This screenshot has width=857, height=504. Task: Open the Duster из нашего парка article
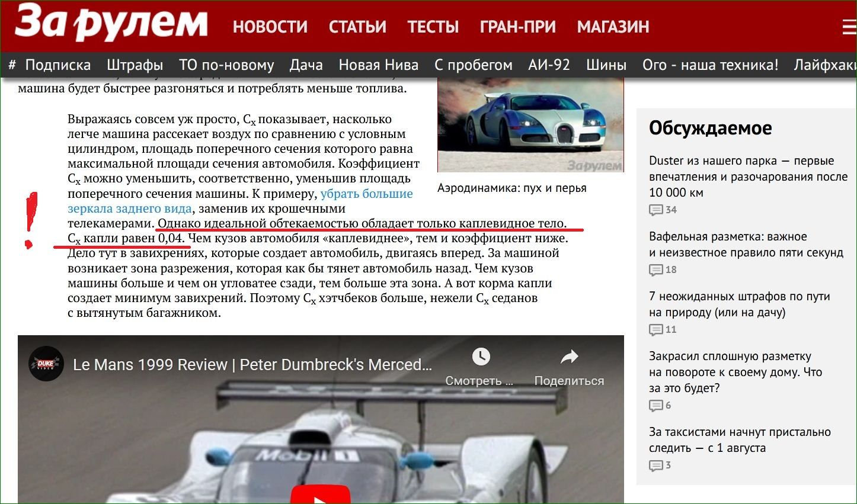click(x=748, y=176)
